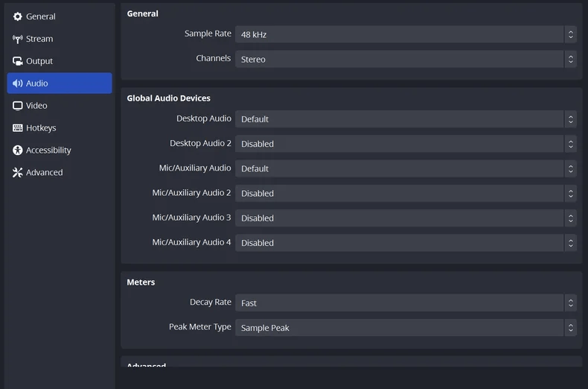Viewport: 588px width, 389px height.
Task: Switch to Stream settings label
Action: pos(39,39)
